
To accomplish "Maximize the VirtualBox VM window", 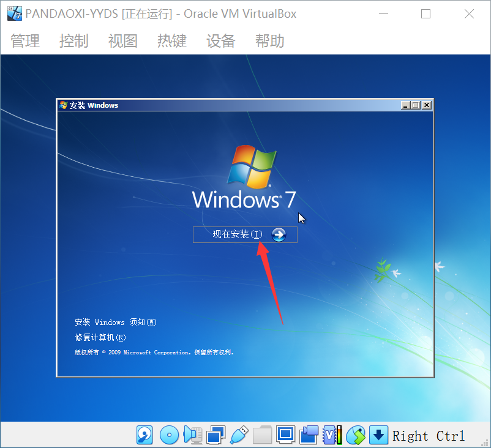I will point(425,14).
